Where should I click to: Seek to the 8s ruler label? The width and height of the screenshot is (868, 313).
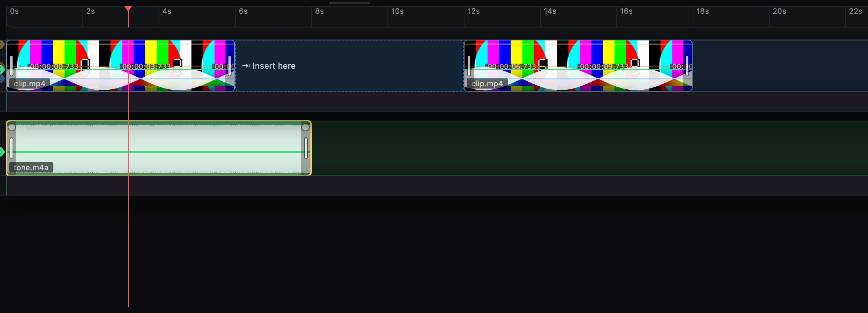(x=320, y=11)
